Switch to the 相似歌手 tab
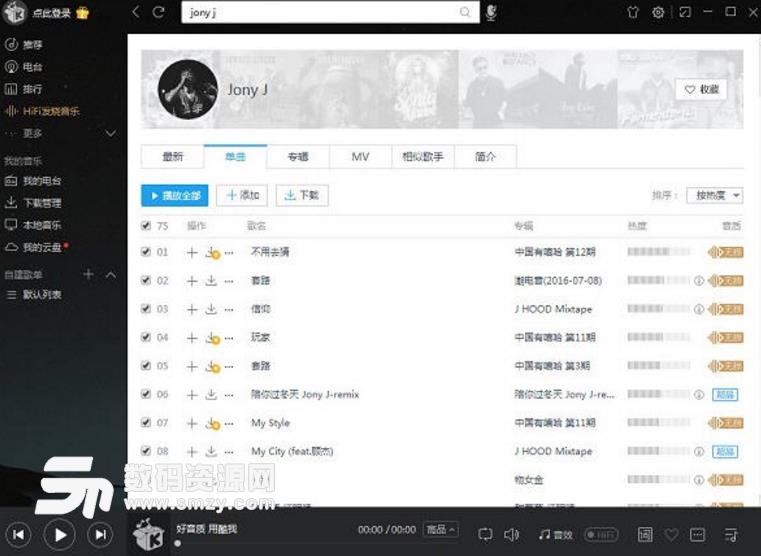761x556 pixels. [x=423, y=157]
